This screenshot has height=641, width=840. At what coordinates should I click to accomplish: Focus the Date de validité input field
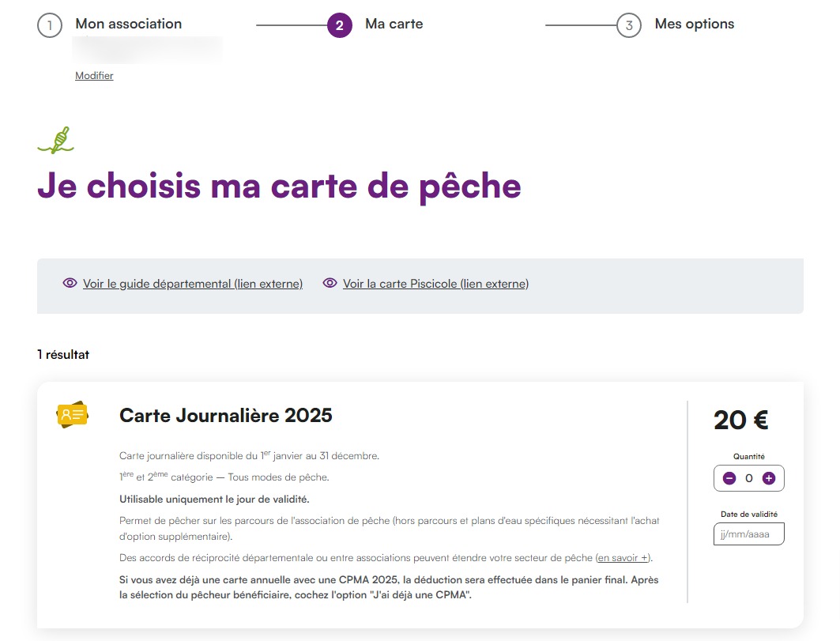click(x=748, y=534)
